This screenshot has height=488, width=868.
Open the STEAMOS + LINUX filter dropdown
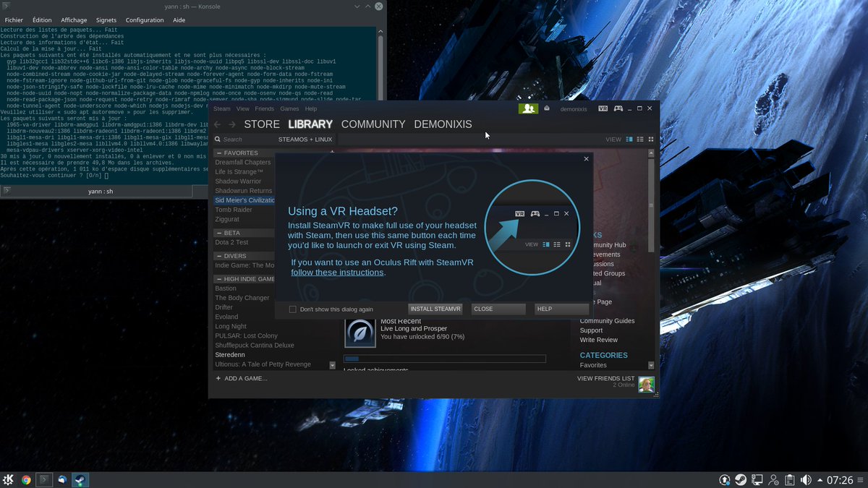point(305,139)
